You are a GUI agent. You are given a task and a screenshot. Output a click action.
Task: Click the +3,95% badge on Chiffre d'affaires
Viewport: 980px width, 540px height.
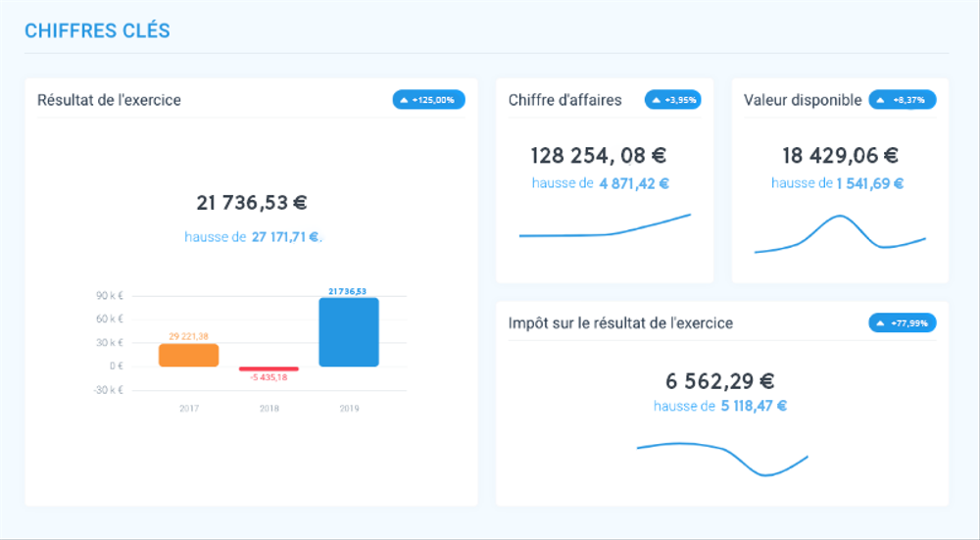point(672,100)
